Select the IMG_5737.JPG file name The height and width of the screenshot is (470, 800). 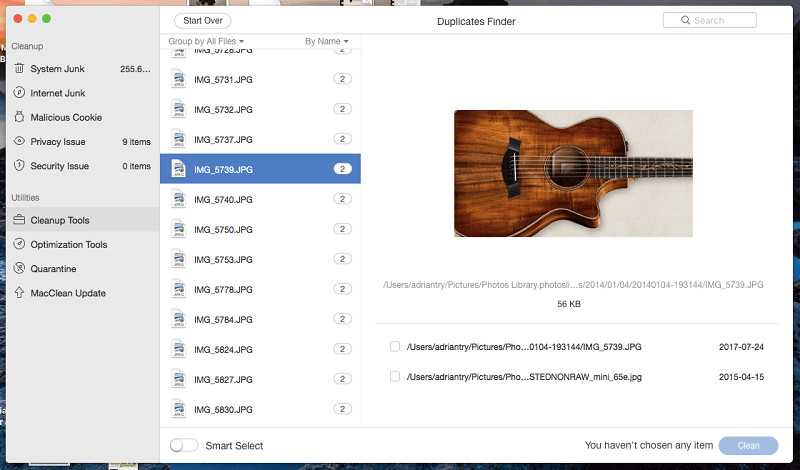click(223, 140)
